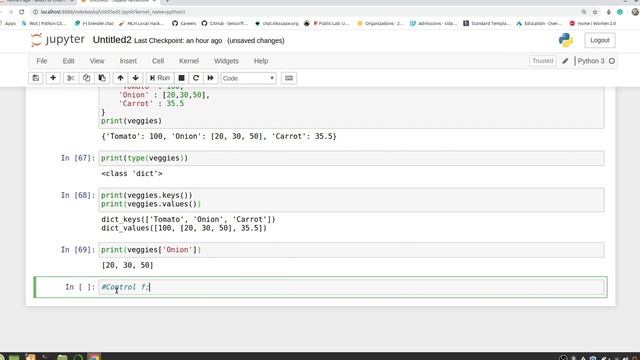Click the In [68] prompt
This screenshot has height=360, width=640.
pos(78,195)
